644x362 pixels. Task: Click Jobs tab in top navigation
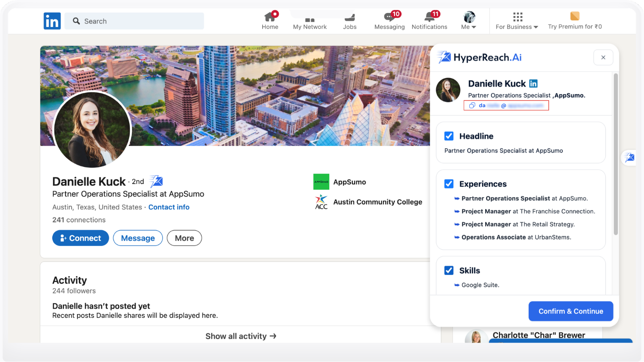point(350,21)
